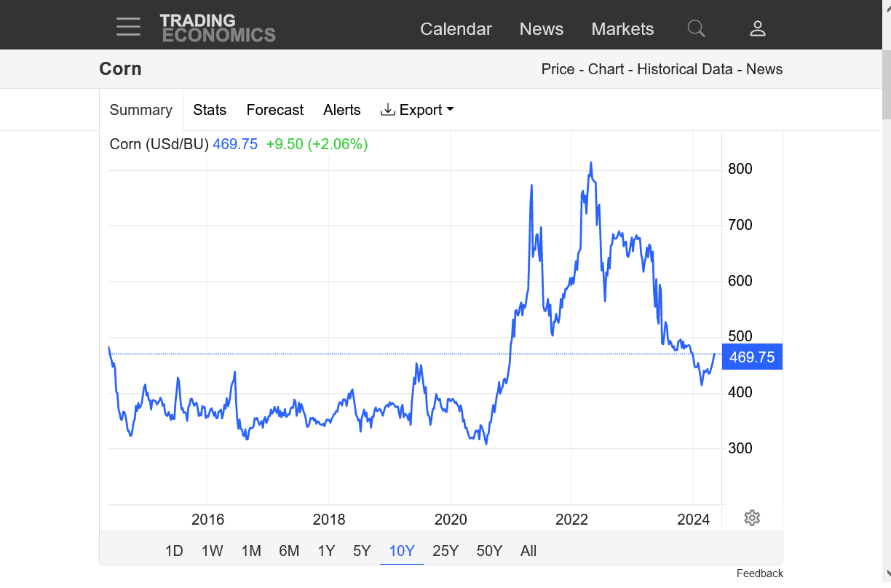Viewport: 891px width, 588px height.
Task: Click the Feedback link
Action: (x=759, y=573)
